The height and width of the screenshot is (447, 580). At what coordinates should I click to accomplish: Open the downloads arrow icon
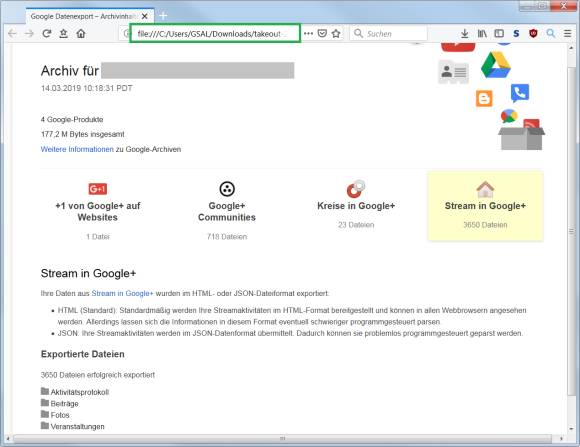coord(465,34)
